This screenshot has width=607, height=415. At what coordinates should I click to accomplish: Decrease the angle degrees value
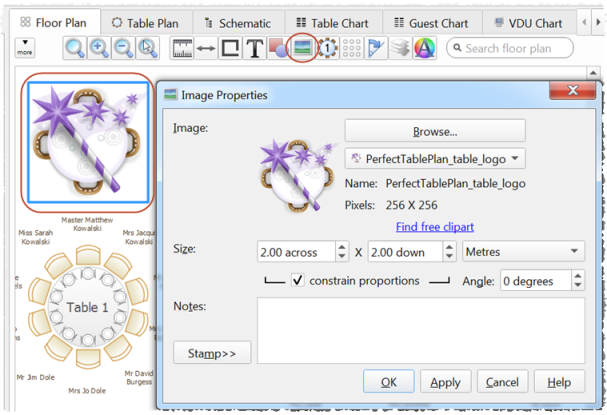click(x=578, y=285)
